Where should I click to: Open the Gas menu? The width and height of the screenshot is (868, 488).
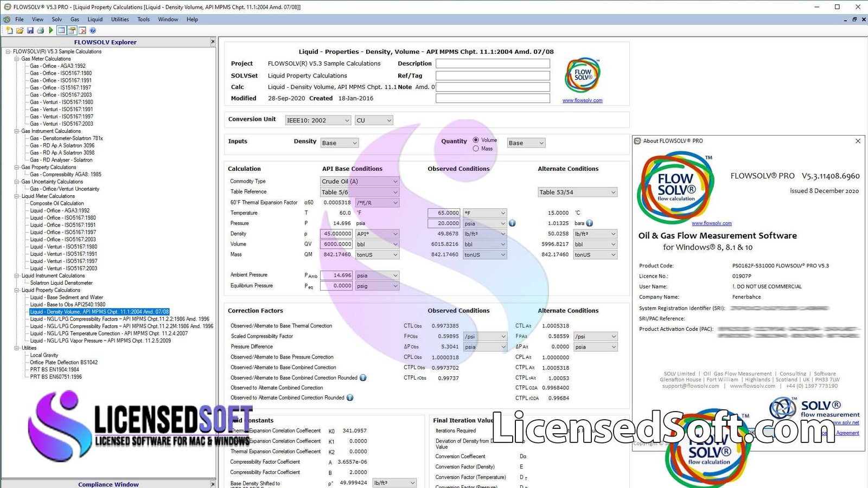(75, 19)
